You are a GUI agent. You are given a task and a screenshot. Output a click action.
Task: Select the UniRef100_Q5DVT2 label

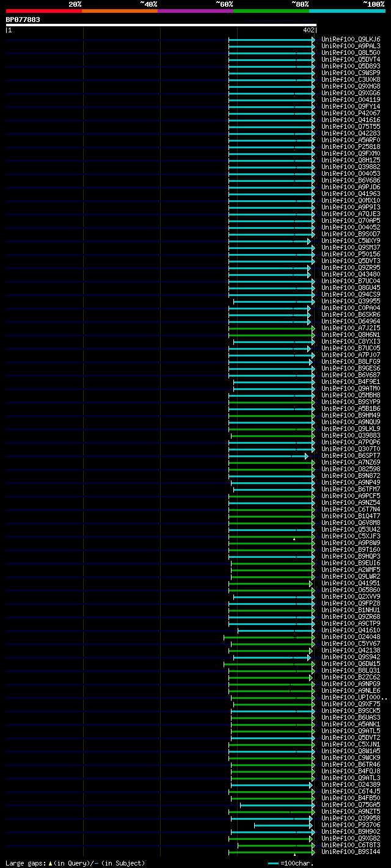[x=351, y=737]
